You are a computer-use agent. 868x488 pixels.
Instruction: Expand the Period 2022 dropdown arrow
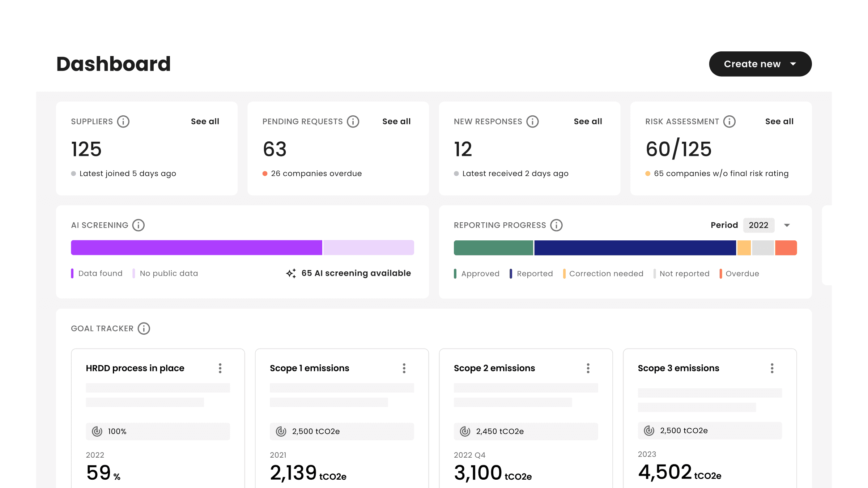point(787,225)
